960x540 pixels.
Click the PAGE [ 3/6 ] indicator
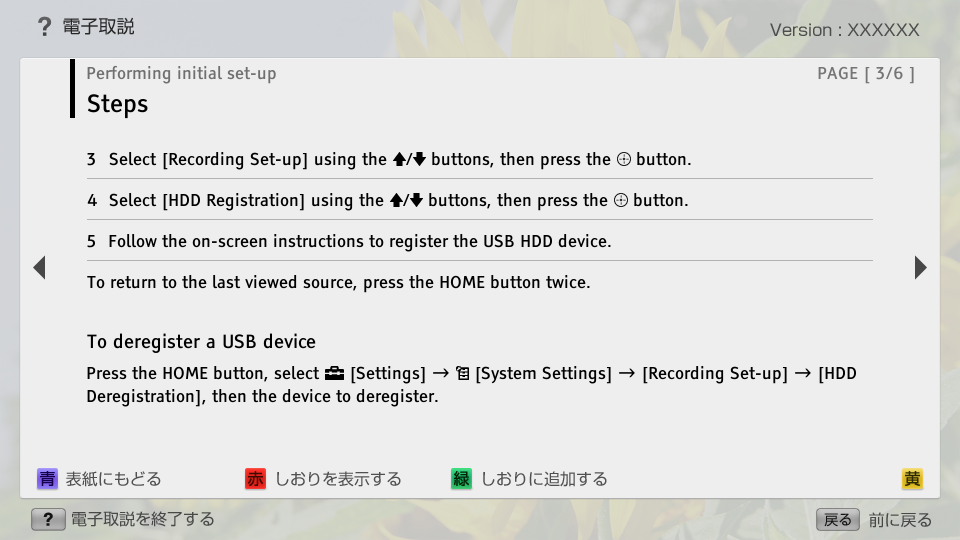click(x=865, y=73)
